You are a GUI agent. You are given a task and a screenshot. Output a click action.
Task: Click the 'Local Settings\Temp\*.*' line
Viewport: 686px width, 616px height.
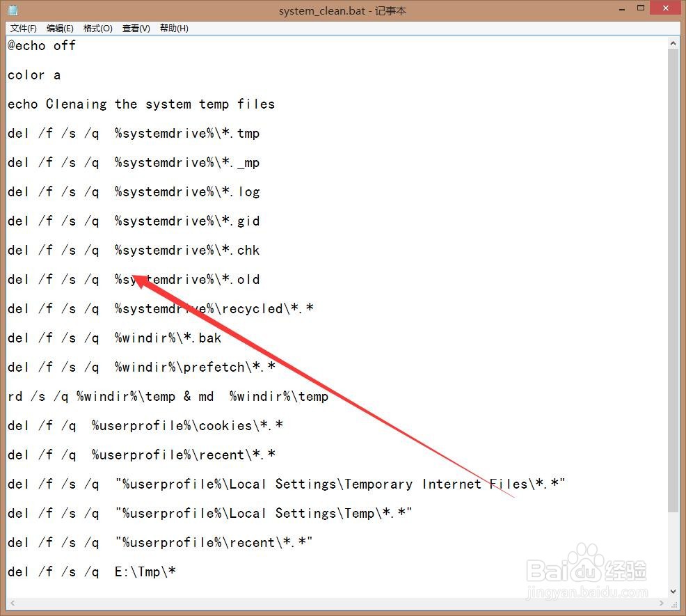(209, 514)
